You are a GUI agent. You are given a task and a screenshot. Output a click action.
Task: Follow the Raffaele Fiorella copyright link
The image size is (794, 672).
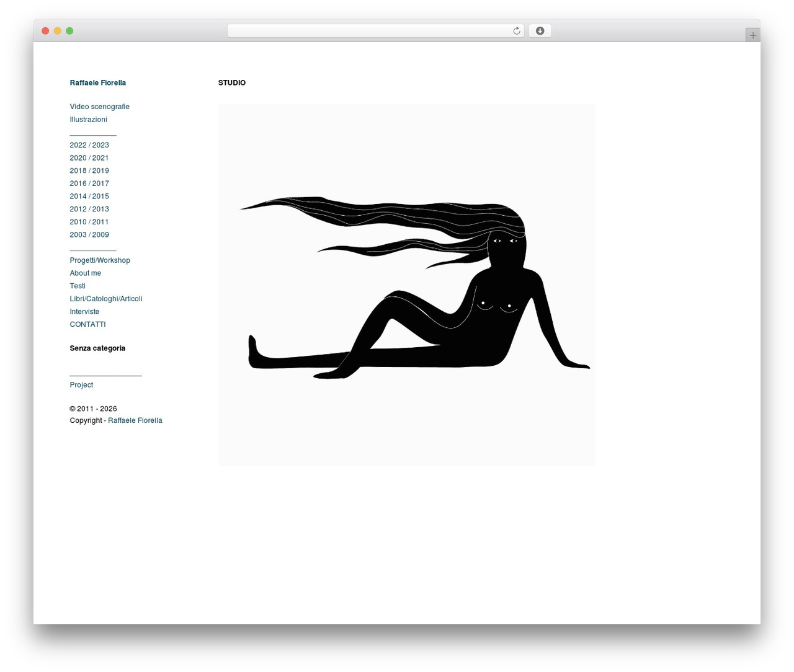point(135,420)
